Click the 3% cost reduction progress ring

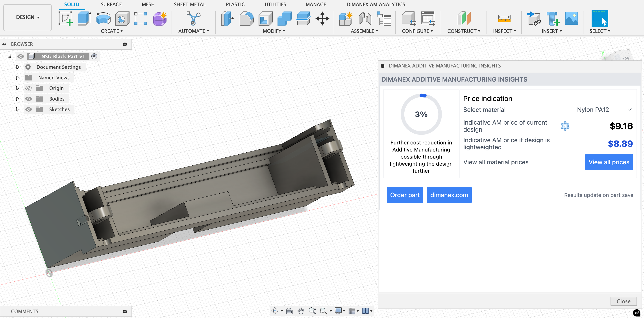(x=421, y=114)
